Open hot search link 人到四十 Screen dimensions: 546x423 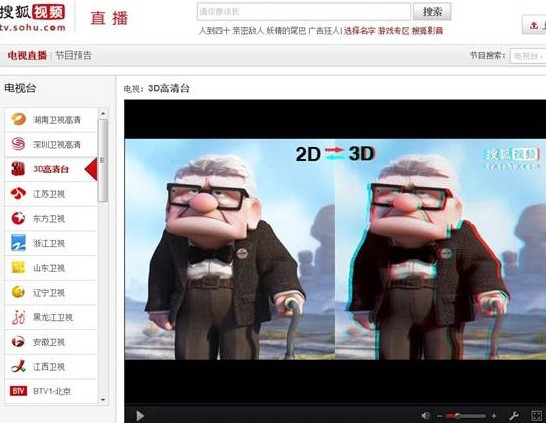tap(214, 31)
